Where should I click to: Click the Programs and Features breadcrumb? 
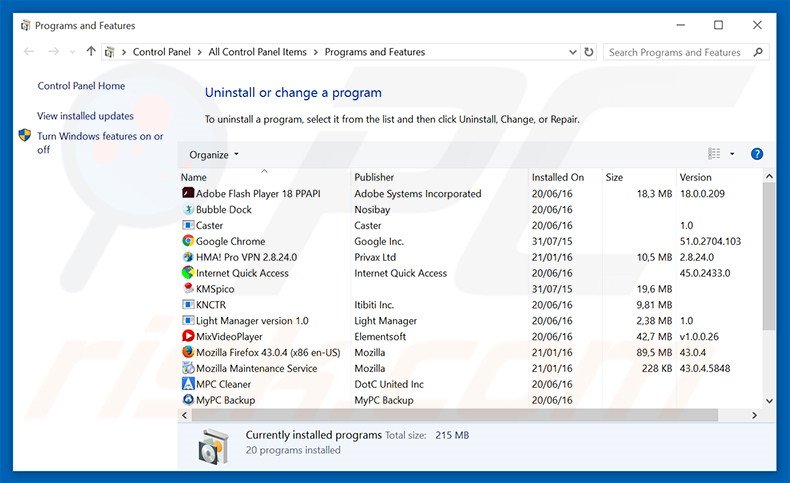374,52
